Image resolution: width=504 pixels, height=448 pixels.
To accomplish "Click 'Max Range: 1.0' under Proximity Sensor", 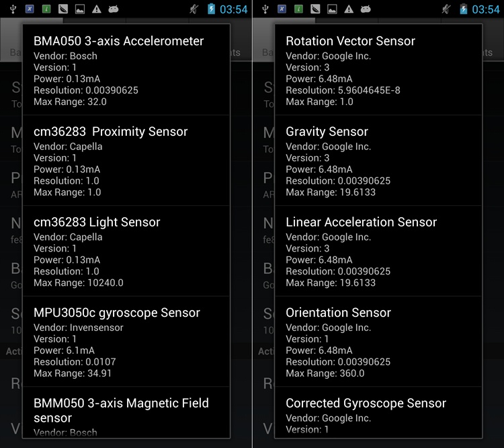I will (x=67, y=192).
